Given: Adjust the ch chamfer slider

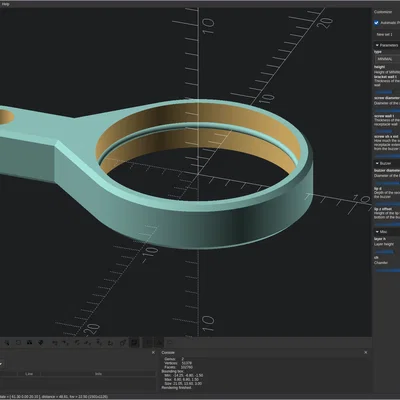Looking at the screenshot, I should 387,271.
